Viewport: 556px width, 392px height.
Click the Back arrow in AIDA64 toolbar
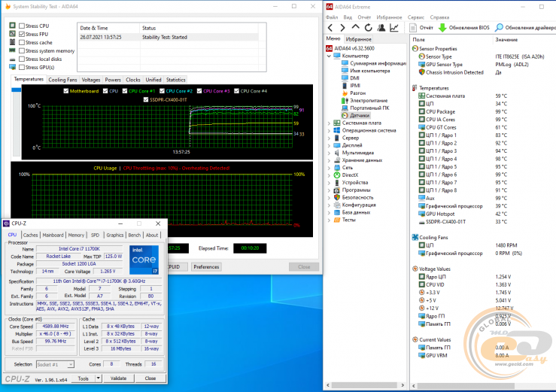[330, 28]
